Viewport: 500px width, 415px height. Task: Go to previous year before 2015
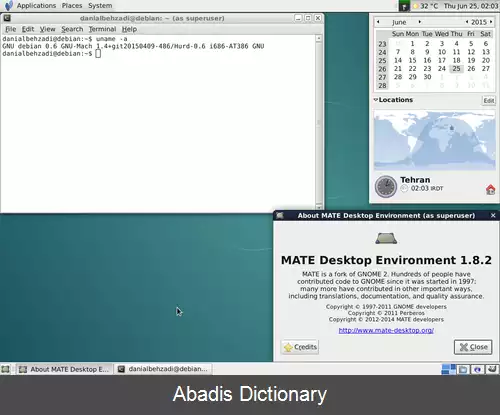coord(467,22)
